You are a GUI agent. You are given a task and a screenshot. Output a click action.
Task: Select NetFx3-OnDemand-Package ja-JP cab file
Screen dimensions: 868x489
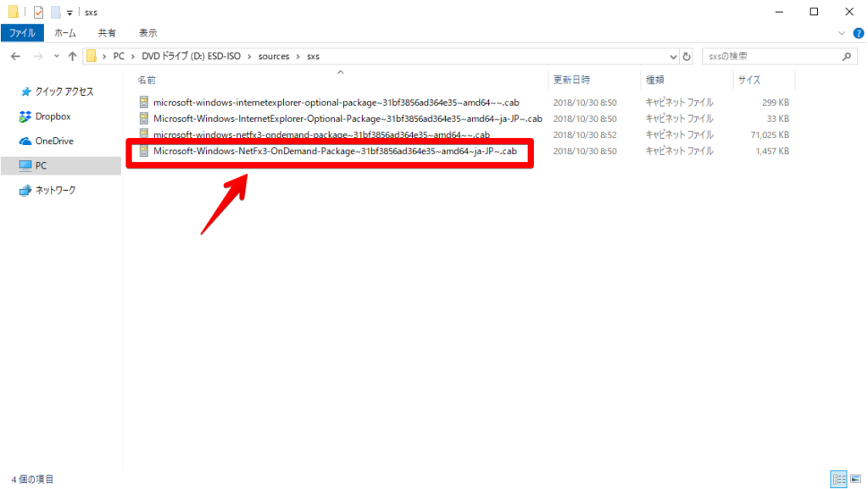click(335, 151)
